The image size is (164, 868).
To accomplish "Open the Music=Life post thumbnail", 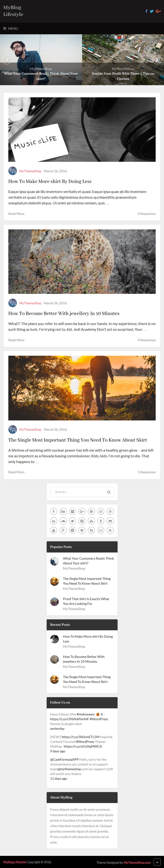I will tap(82, 129).
